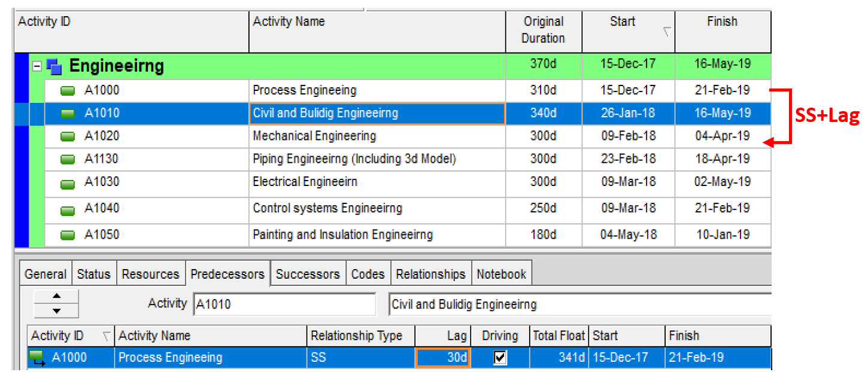Click the activity icon next to A1050 Painting
This screenshot has height=372, width=868.
tap(67, 234)
